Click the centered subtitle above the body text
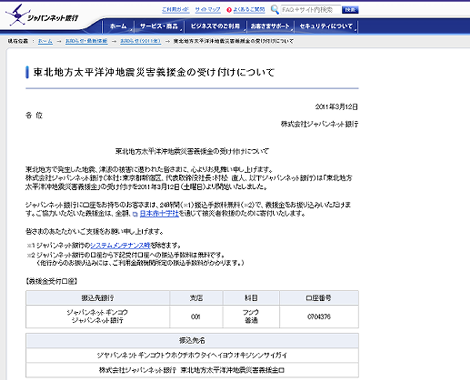Viewport: 470px width, 380px height. 192,151
